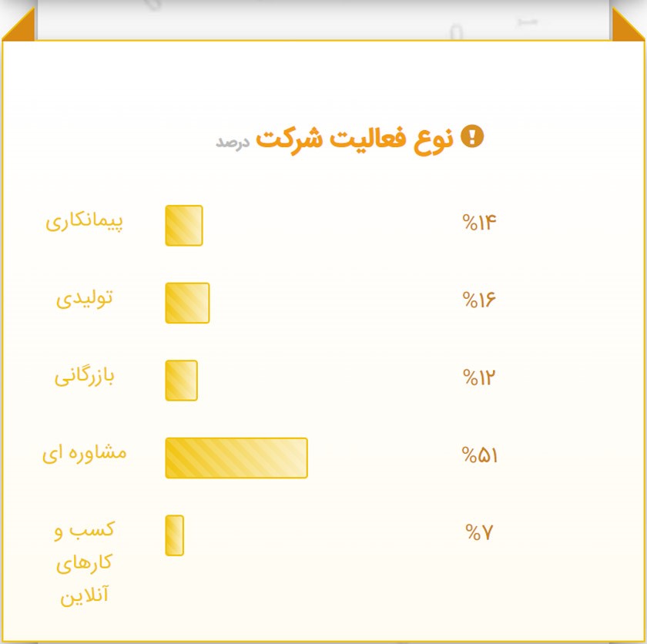Click the yellow bar for تولیدی

pyautogui.click(x=187, y=303)
